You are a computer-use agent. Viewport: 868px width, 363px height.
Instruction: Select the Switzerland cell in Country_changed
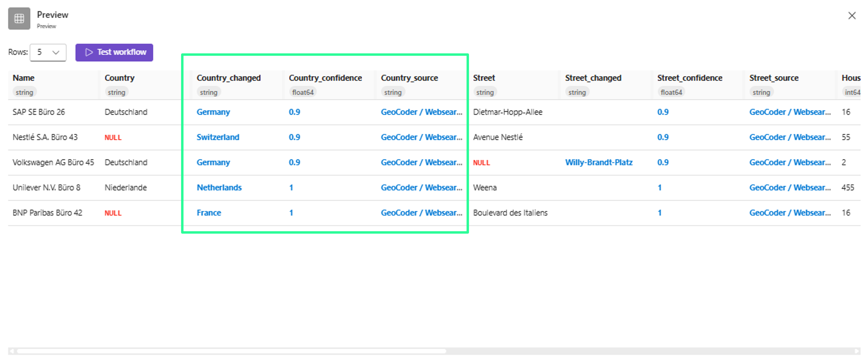pyautogui.click(x=218, y=137)
